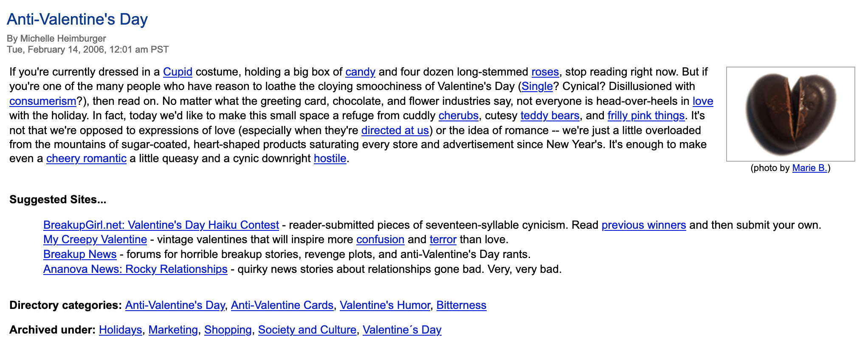Image resolution: width=868 pixels, height=345 pixels.
Task: Open the Society and Culture archive
Action: pyautogui.click(x=307, y=330)
